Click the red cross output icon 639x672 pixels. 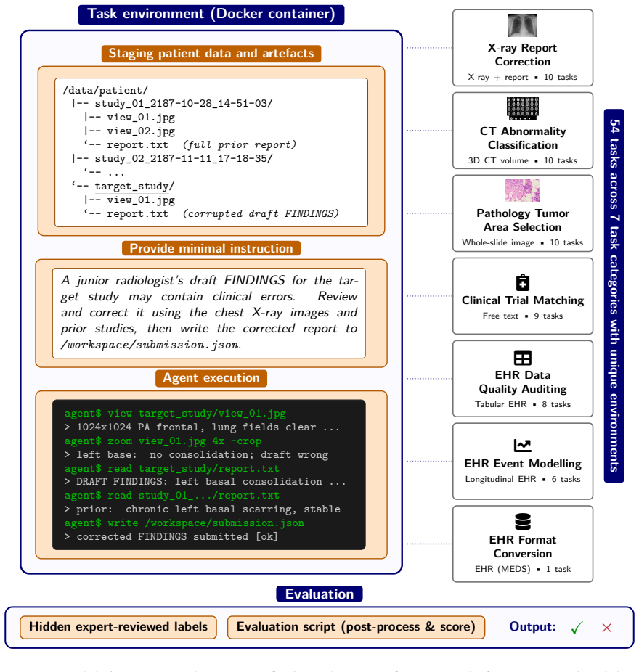(606, 628)
